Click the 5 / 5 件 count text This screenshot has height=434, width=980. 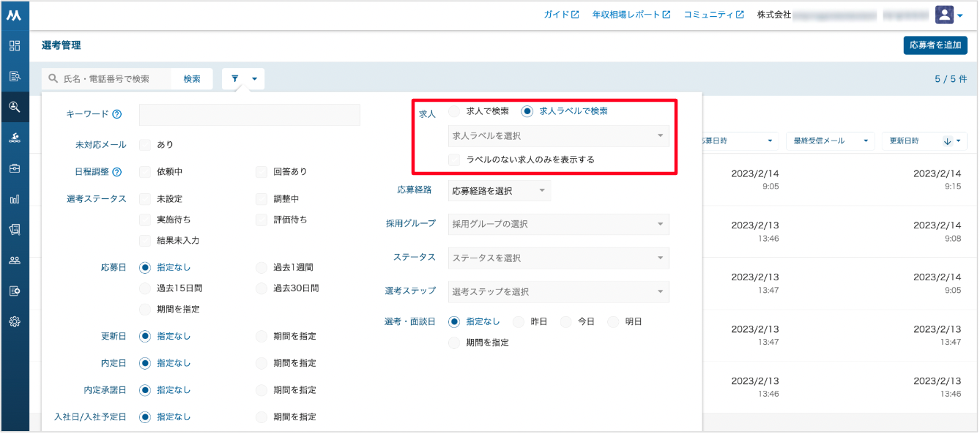[951, 79]
